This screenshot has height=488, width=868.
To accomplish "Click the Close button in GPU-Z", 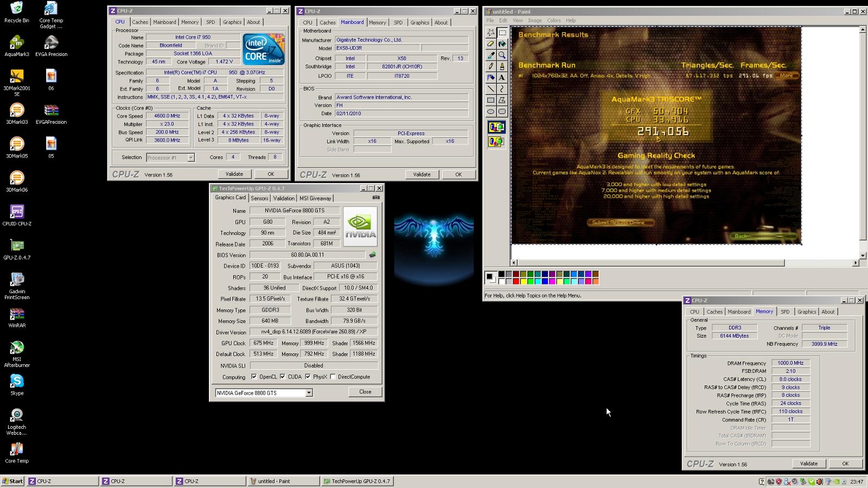I will point(365,392).
